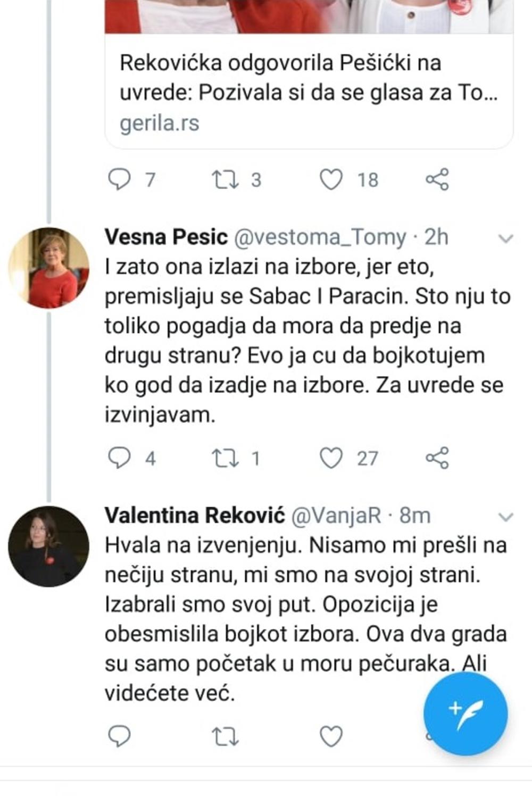The height and width of the screenshot is (796, 532).
Task: Reply to Vesna Pesic's tweet
Action: coord(119,458)
